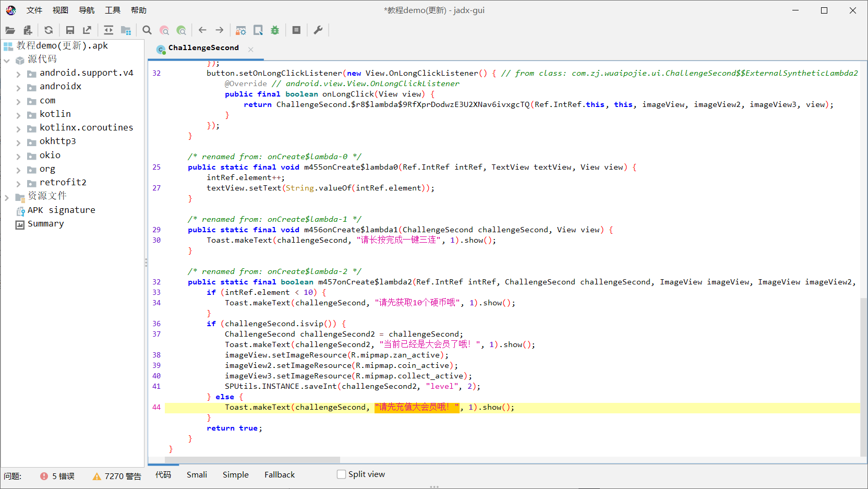This screenshot has width=868, height=489.
Task: Click the 教程demo(更新).apk root icon
Action: (x=8, y=46)
